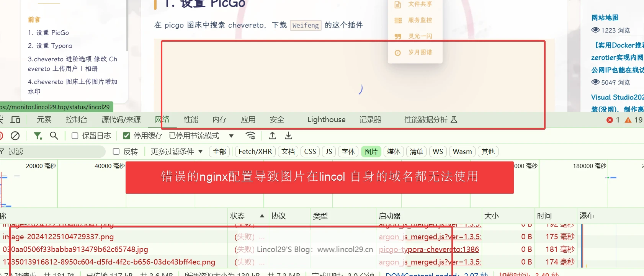The height and width of the screenshot is (276, 644).
Task: Open the 安全 tab
Action: coord(277,120)
